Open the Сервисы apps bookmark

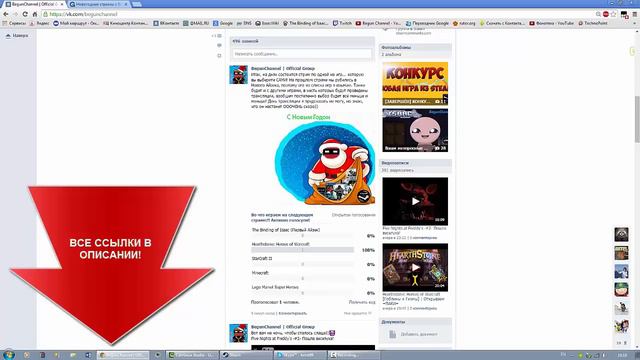(x=14, y=23)
